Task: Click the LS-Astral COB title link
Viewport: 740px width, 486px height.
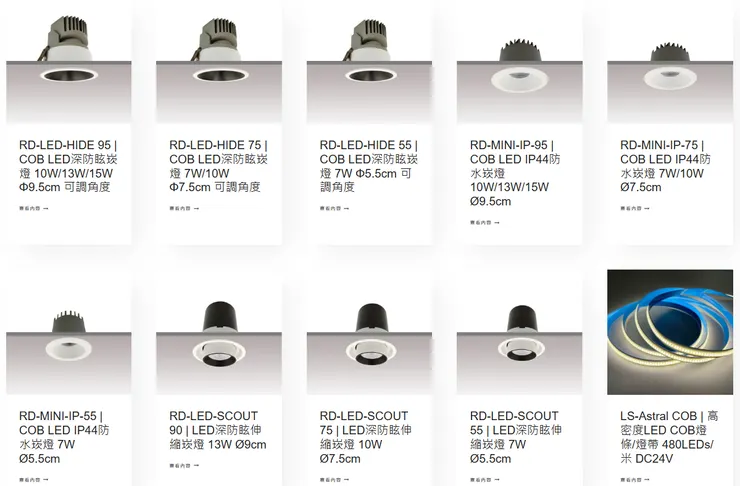Action: [x=669, y=437]
